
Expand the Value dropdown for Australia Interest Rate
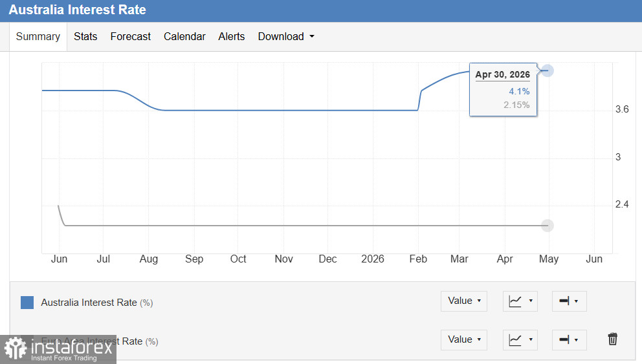click(464, 301)
